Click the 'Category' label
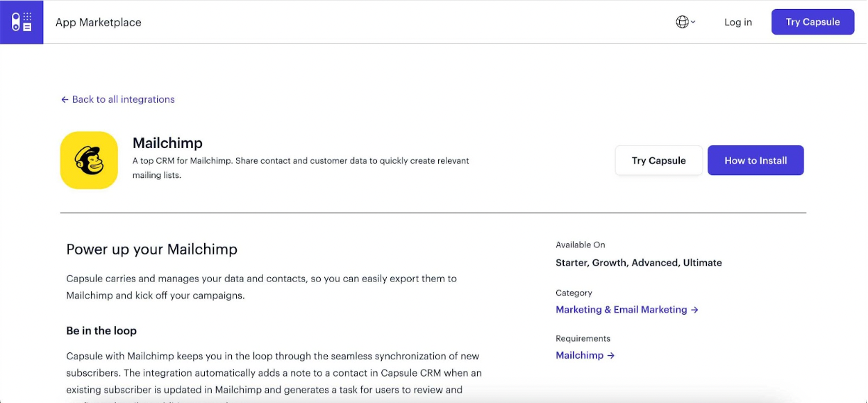Image resolution: width=868 pixels, height=403 pixels. (574, 293)
